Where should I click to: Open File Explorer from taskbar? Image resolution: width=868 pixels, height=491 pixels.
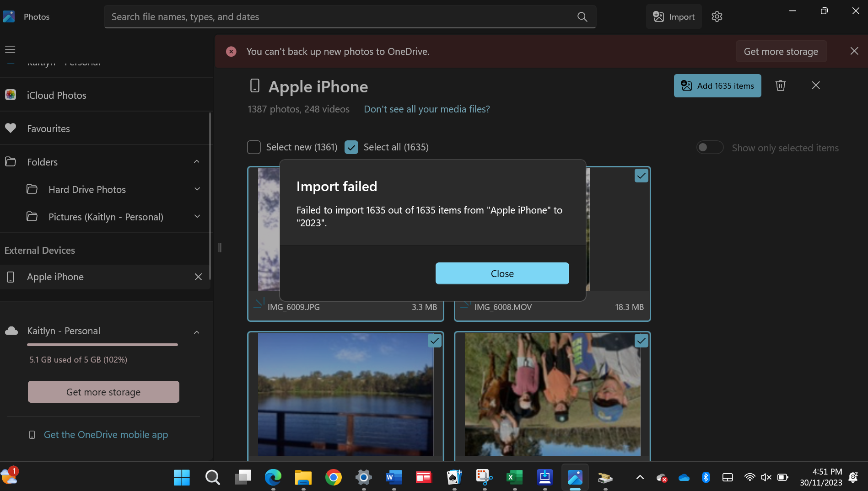[303, 477]
